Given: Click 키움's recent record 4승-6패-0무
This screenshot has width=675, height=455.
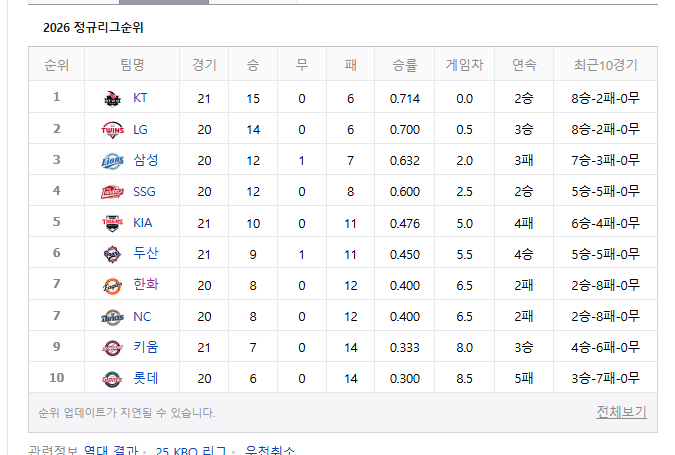Looking at the screenshot, I should [605, 347].
